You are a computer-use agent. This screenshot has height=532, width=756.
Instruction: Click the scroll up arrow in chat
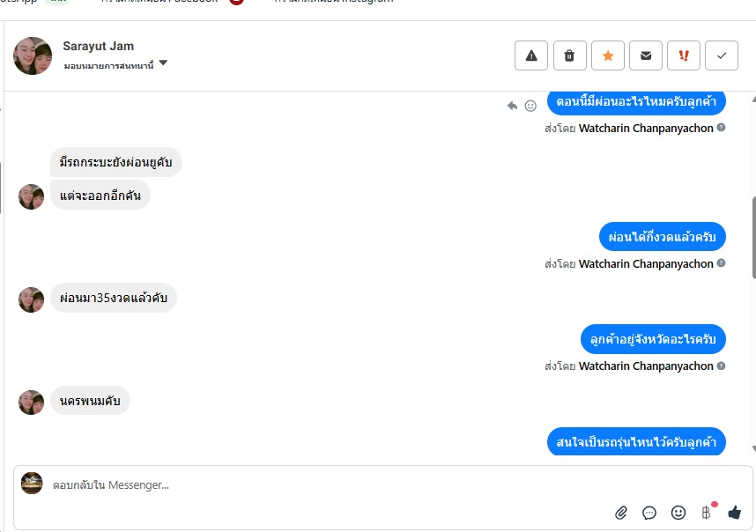(x=753, y=100)
